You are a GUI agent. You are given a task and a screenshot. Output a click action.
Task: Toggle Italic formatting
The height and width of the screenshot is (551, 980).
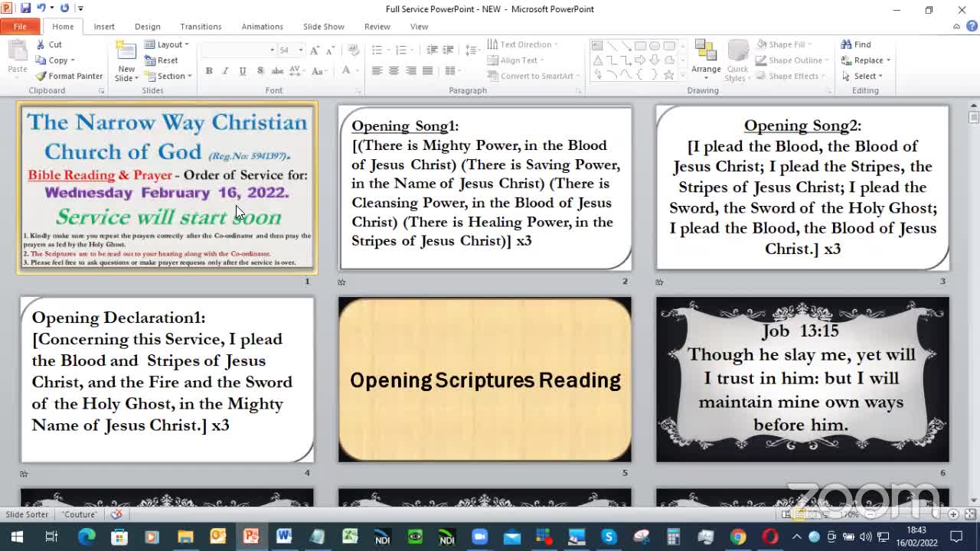coord(225,70)
